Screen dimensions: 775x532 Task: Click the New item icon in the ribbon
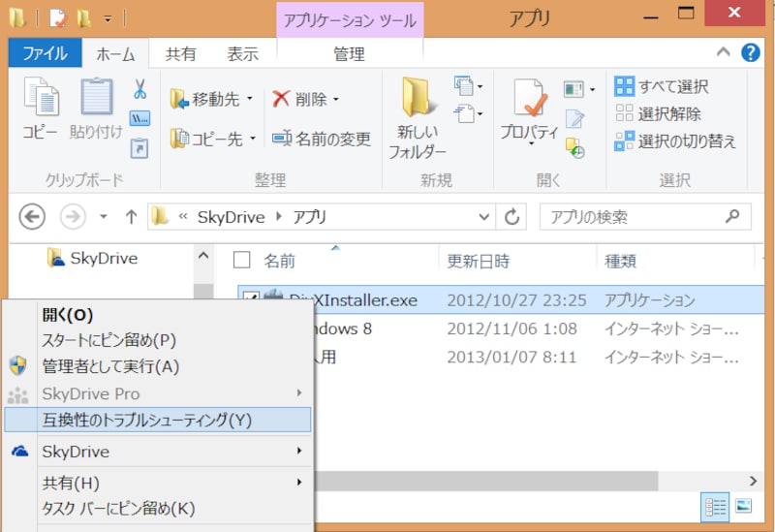(464, 85)
